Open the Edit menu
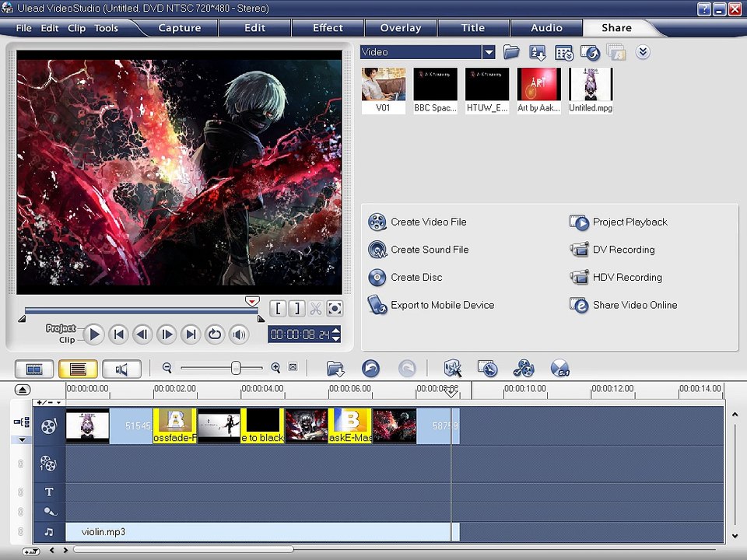The width and height of the screenshot is (747, 560). click(x=50, y=28)
